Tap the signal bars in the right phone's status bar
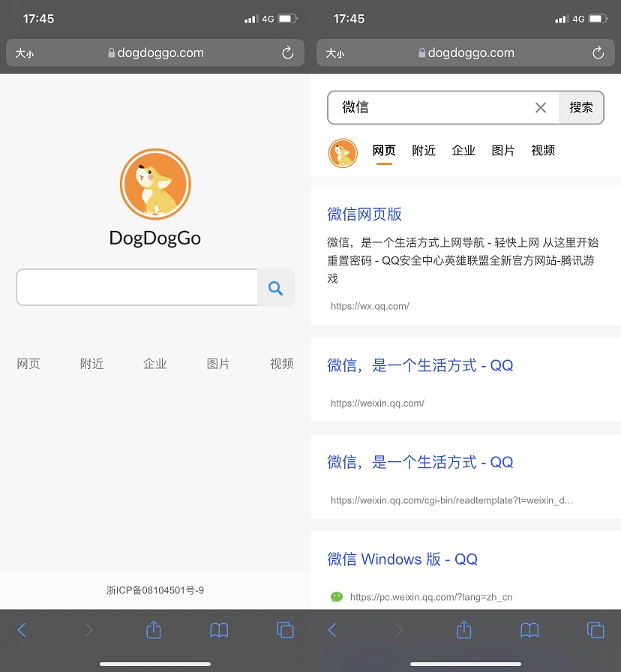Viewport: 621px width, 672px height. 562,19
